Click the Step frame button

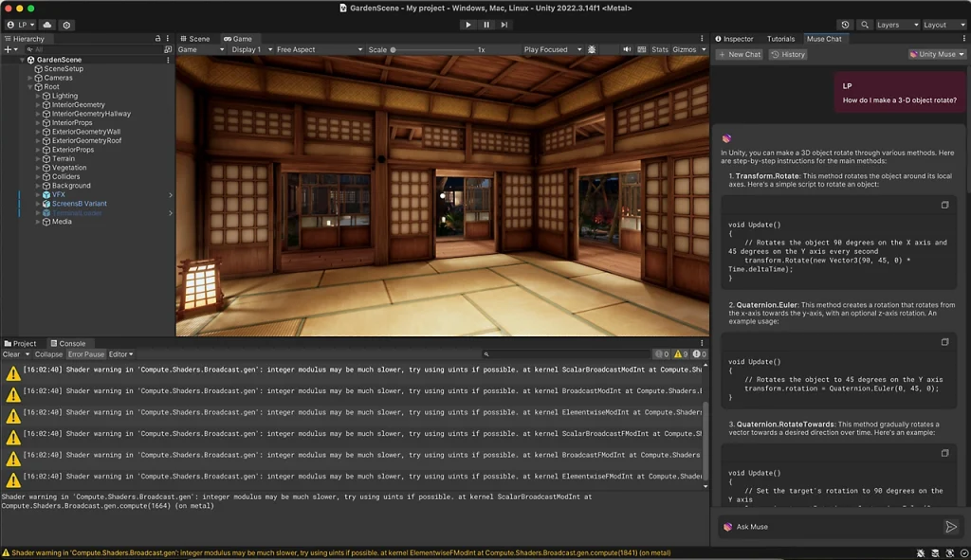point(504,25)
